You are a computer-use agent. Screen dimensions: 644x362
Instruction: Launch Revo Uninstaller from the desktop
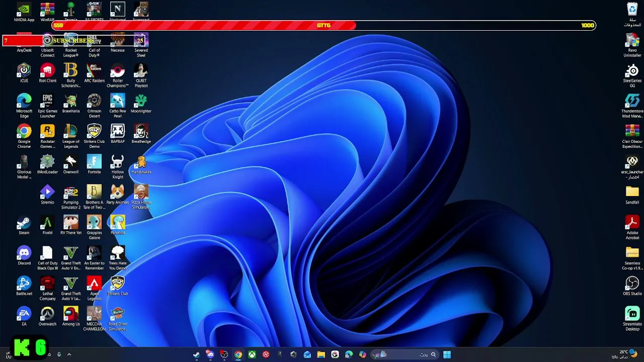tap(632, 45)
